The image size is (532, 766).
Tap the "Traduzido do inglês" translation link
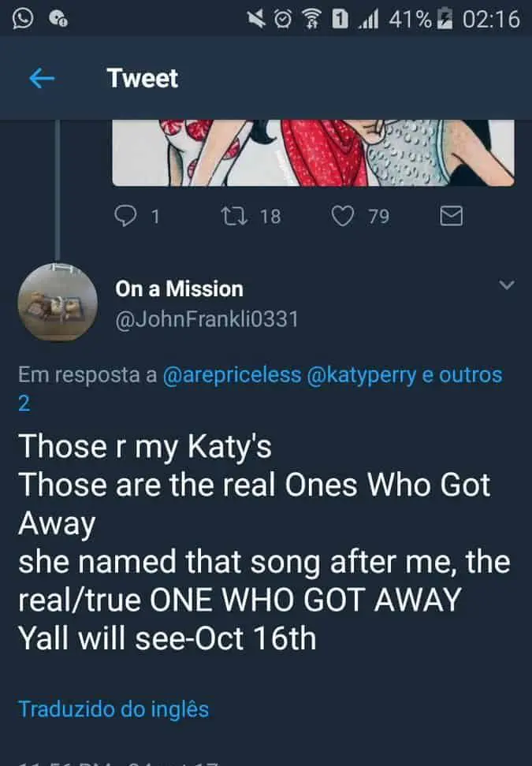coord(113,708)
